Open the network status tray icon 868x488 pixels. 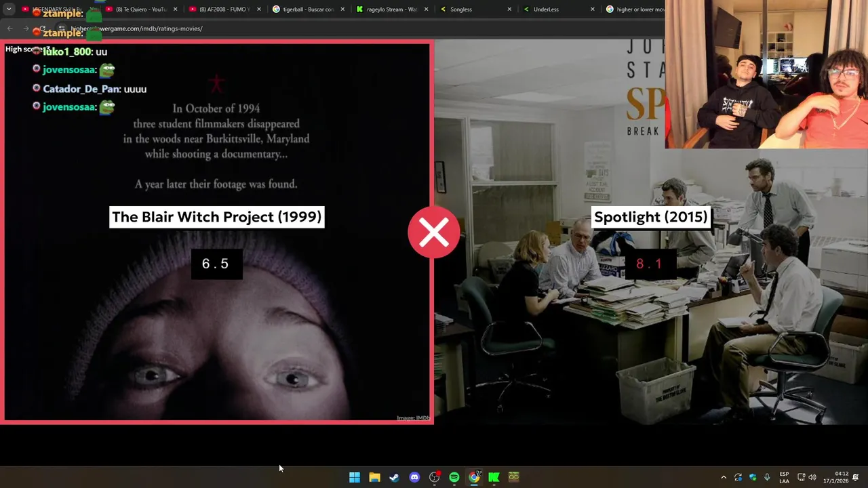tap(801, 477)
